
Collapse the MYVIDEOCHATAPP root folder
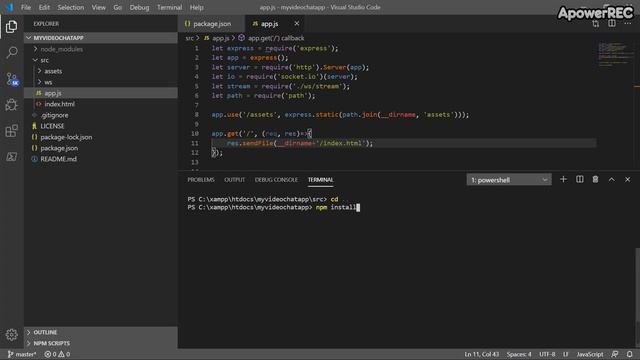(100, 38)
